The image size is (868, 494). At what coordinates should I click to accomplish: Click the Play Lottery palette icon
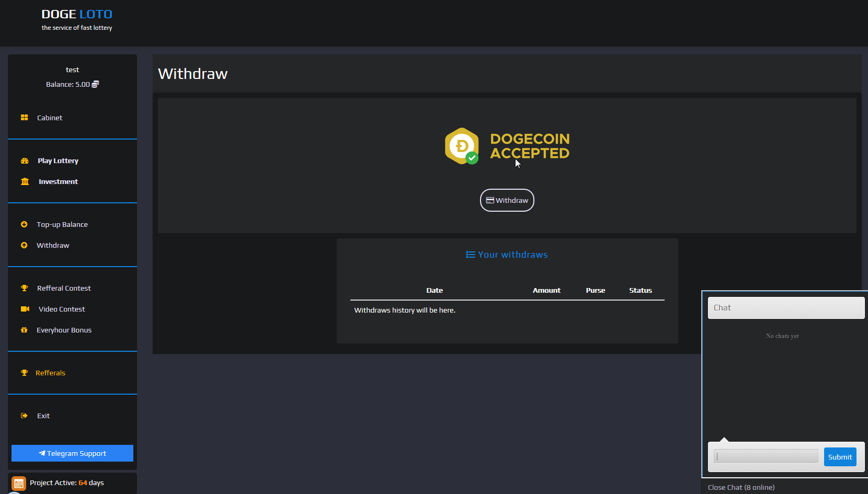tap(25, 161)
